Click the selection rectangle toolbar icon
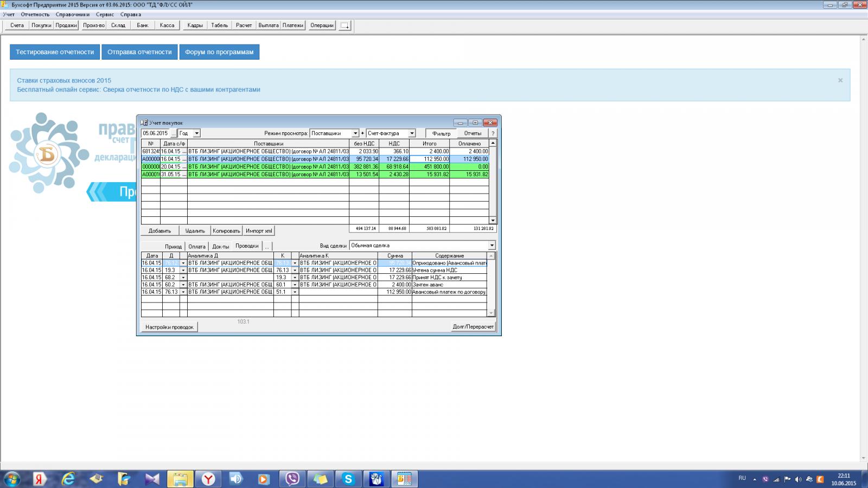This screenshot has height=488, width=868. click(x=345, y=25)
